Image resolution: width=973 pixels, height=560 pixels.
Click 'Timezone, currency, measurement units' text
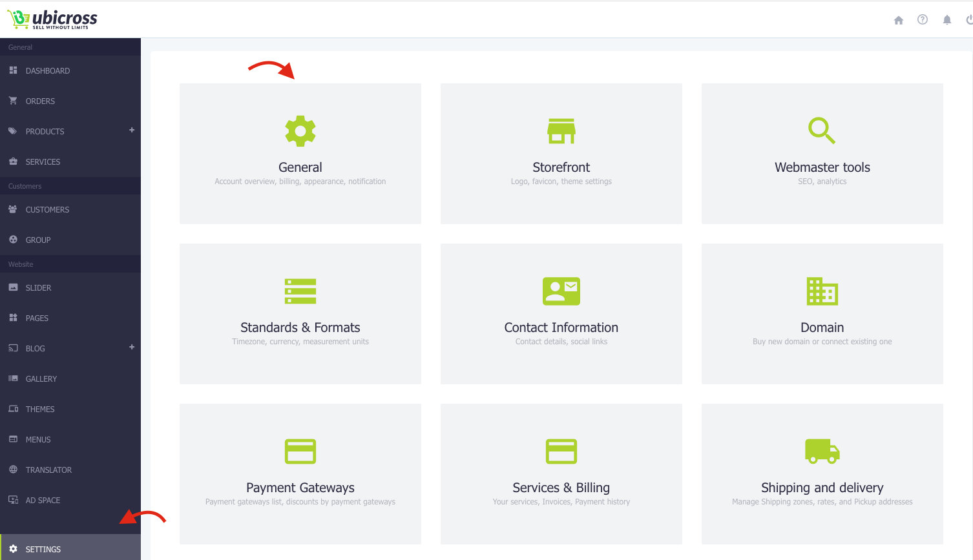click(x=300, y=342)
